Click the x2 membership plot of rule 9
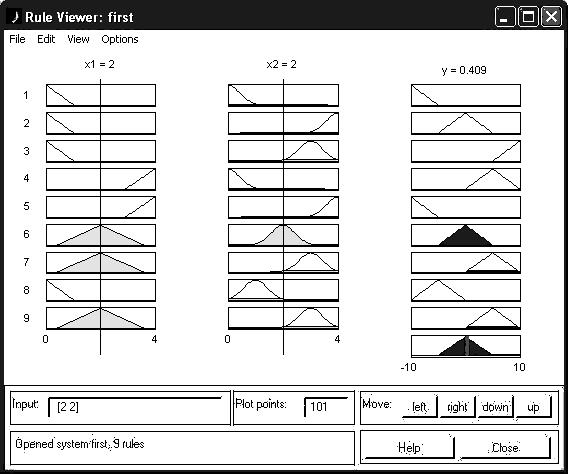Screen dimensions: 568x474 coord(283,318)
